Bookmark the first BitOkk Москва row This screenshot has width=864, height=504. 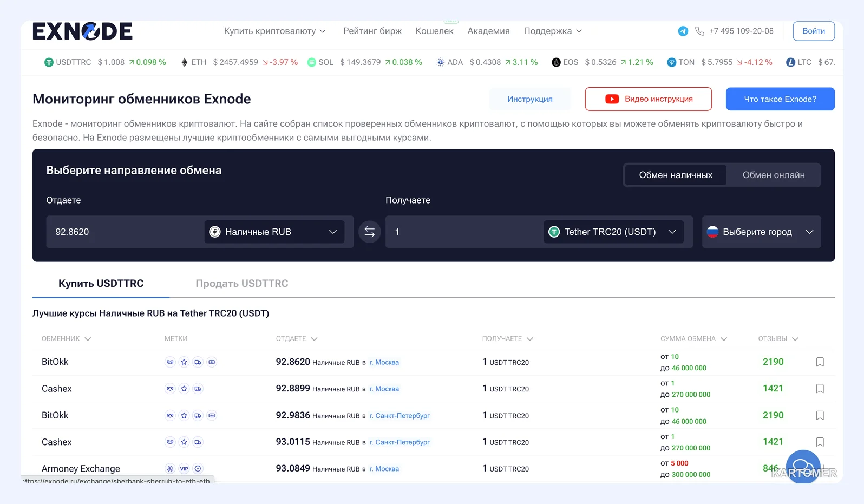click(820, 362)
